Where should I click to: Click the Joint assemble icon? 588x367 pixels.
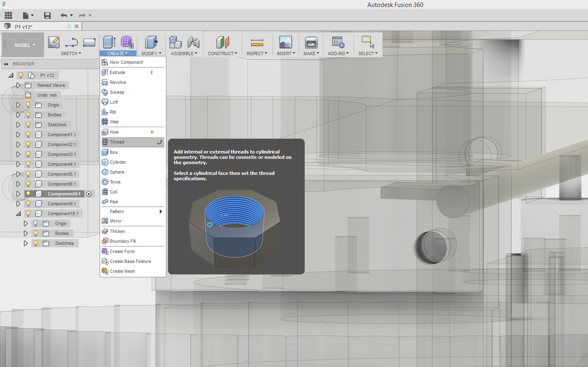193,42
